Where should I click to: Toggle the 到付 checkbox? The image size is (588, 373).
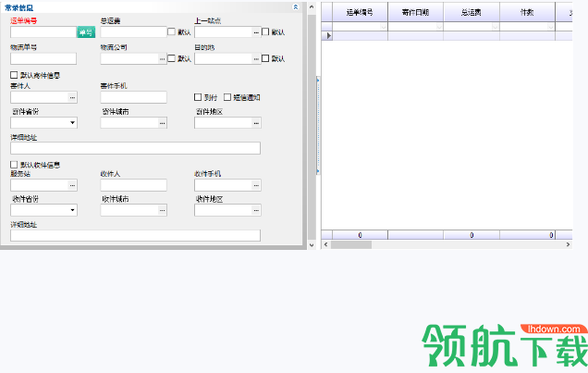click(x=198, y=97)
